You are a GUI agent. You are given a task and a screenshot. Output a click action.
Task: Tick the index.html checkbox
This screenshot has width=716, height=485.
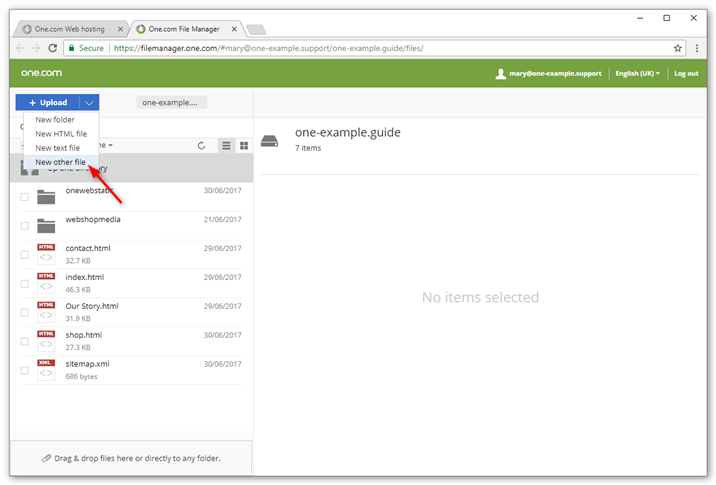25,284
